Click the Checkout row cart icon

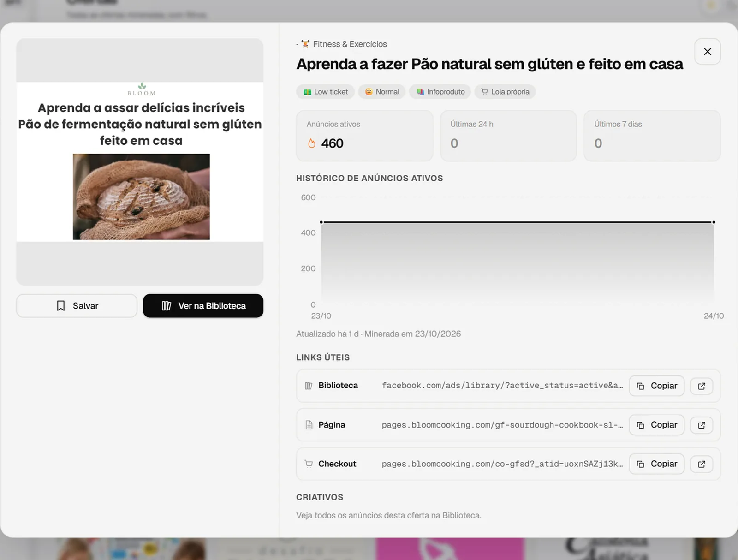click(309, 464)
